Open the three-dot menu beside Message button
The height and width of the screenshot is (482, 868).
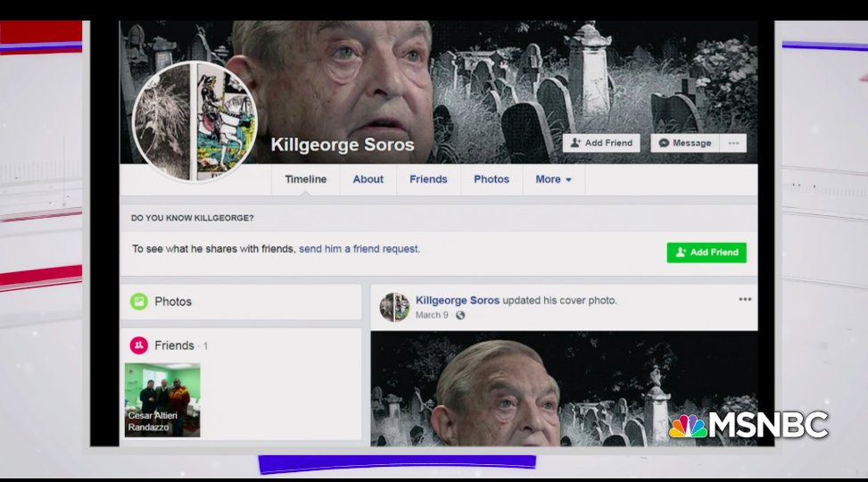(734, 143)
